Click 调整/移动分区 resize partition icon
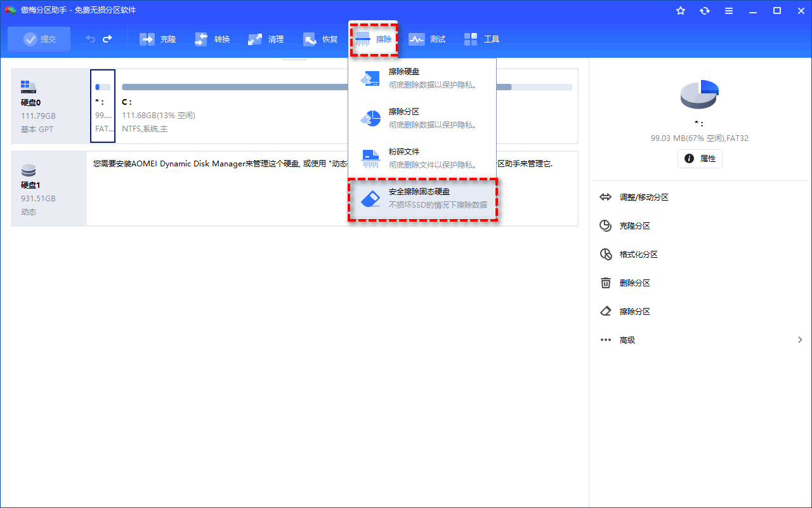This screenshot has height=508, width=812. pos(606,197)
